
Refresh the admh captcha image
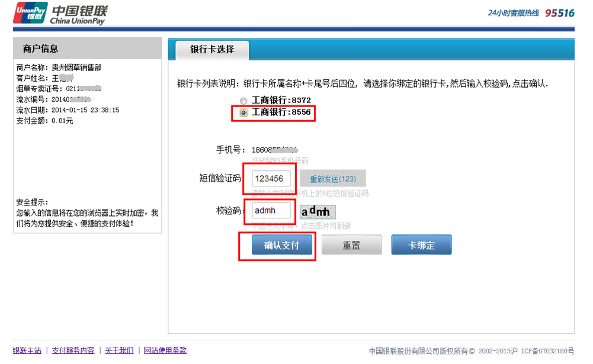point(318,212)
